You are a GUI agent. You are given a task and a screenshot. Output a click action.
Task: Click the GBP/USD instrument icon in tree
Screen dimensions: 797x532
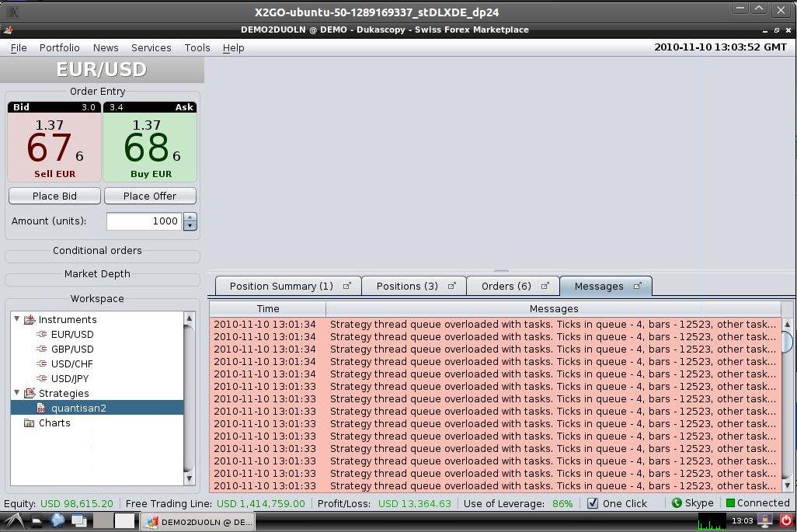[42, 349]
